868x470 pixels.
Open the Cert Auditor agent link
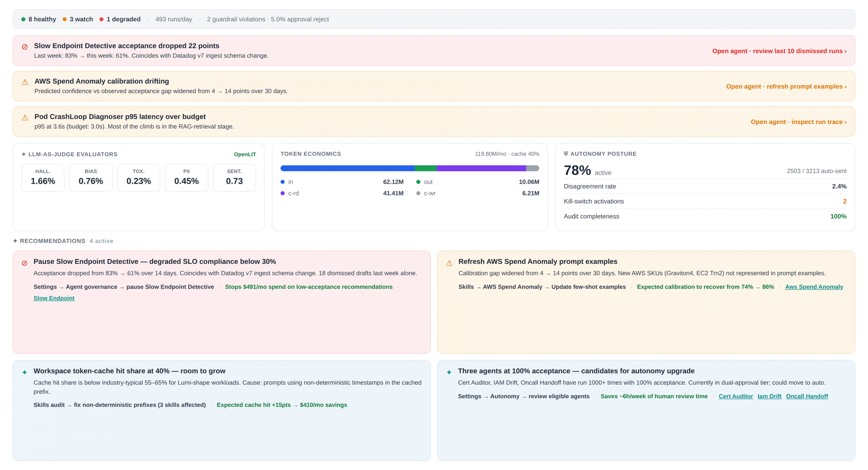[735, 396]
